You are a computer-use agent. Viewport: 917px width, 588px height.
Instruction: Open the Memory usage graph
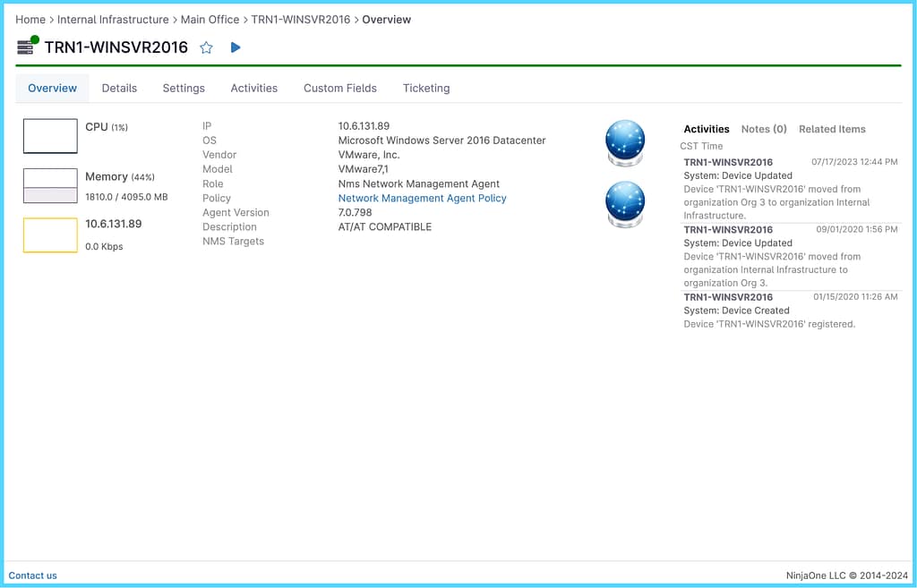[x=50, y=185]
